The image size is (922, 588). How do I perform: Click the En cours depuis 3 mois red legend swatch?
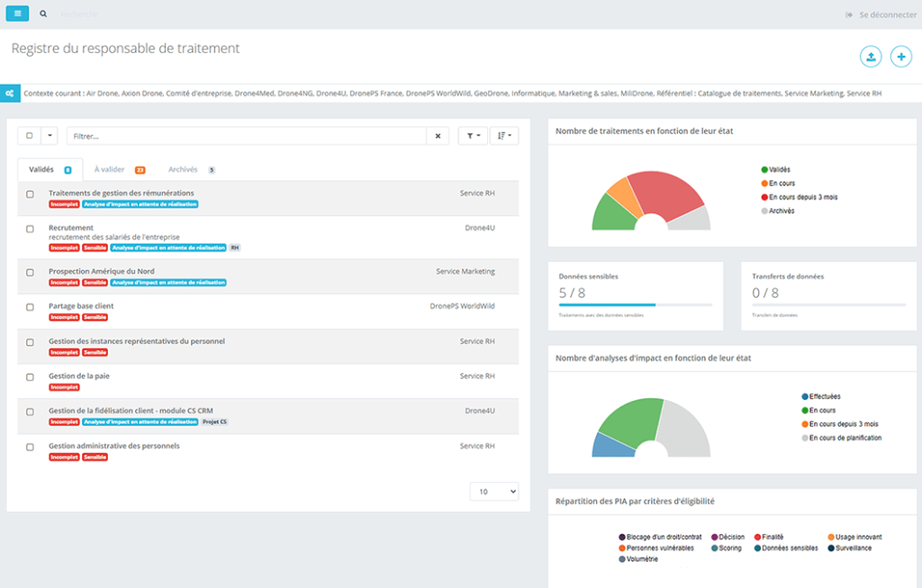click(x=764, y=197)
